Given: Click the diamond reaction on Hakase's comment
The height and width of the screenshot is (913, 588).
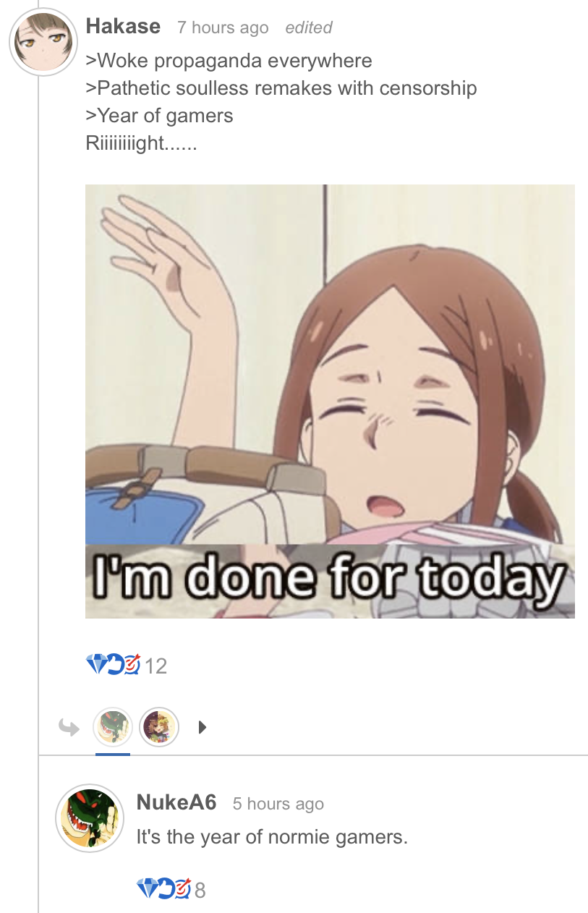Looking at the screenshot, I should (95, 663).
